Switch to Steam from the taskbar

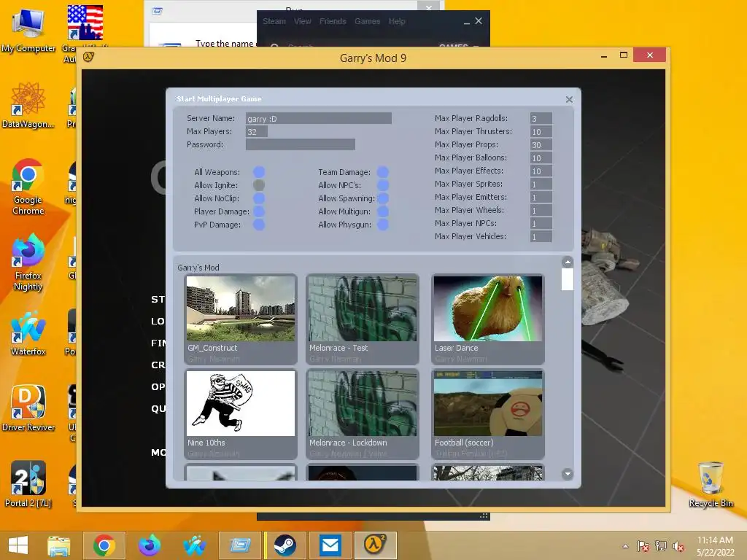pos(285,545)
